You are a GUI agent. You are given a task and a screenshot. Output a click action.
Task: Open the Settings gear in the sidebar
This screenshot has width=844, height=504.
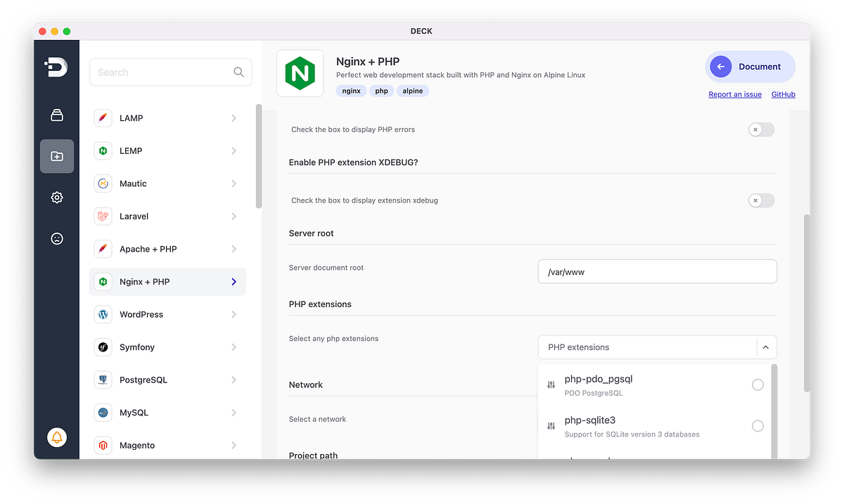coord(56,198)
